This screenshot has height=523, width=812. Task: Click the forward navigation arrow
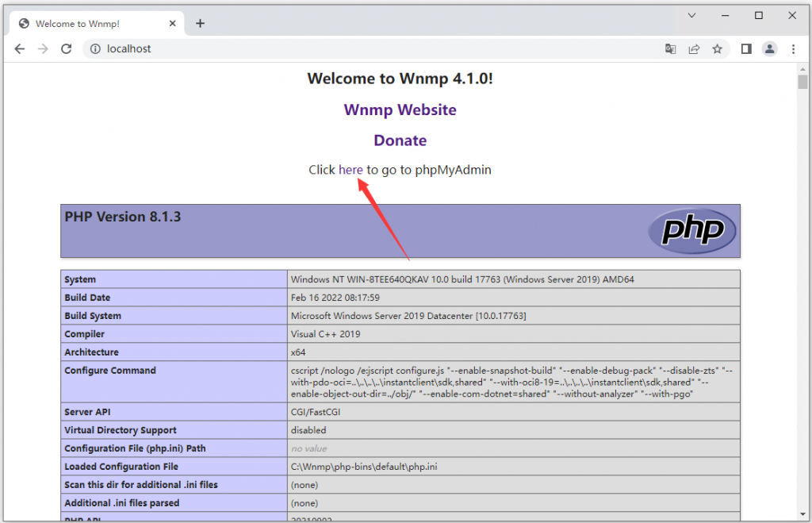click(43, 48)
